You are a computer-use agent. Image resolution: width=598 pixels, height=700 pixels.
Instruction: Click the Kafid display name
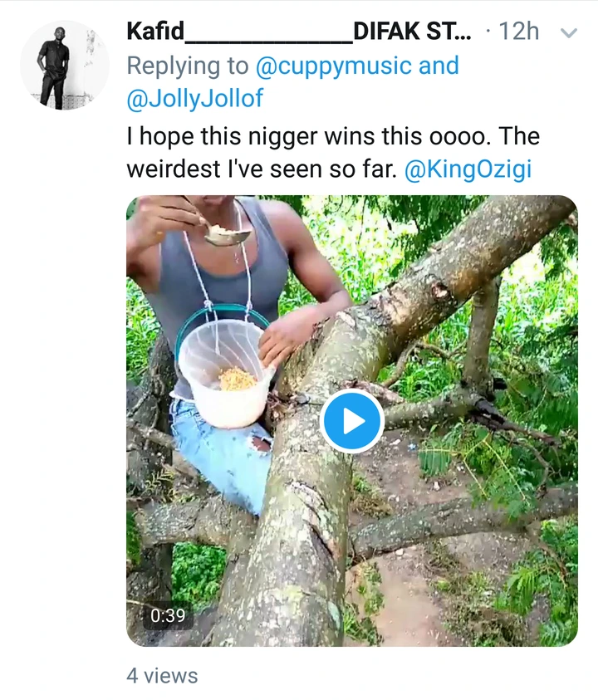[x=155, y=32]
